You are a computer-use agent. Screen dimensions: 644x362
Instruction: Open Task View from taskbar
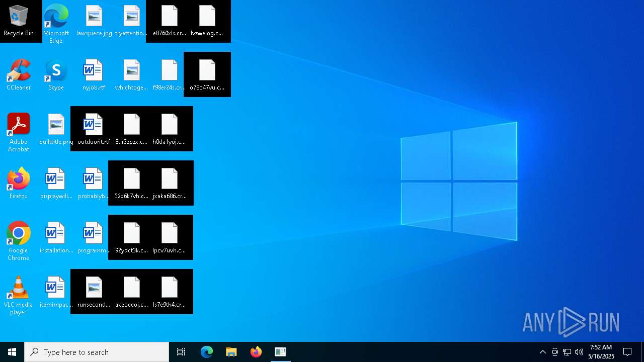[181, 352]
